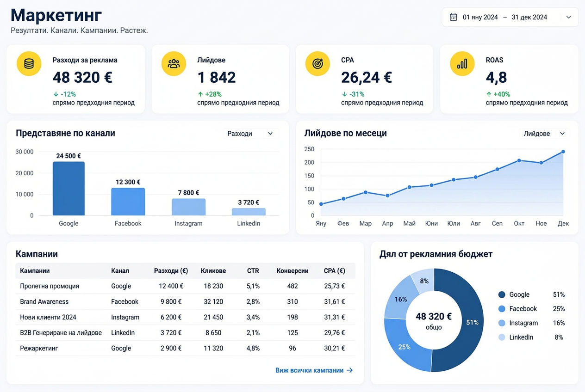Select the Google legend color dot

(x=502, y=295)
